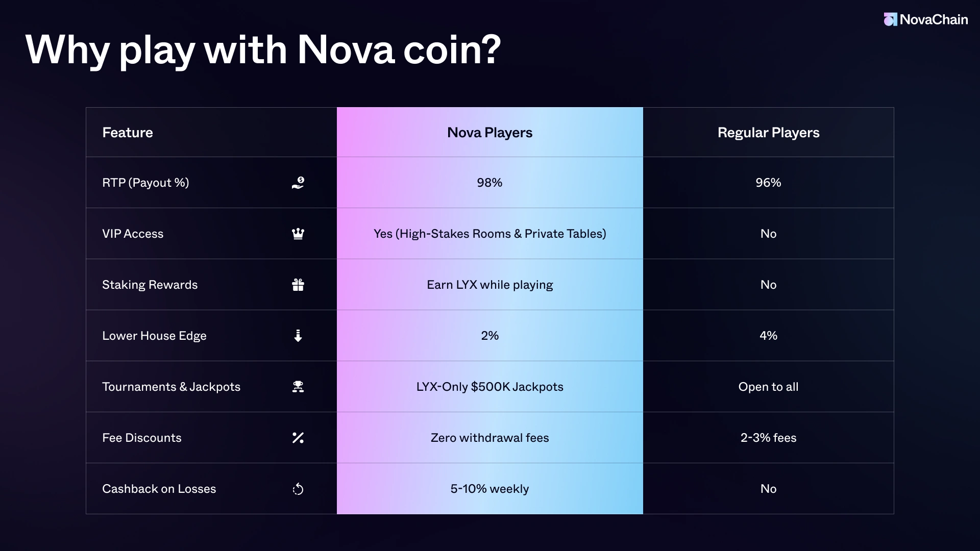Select the "Zero withdrawal fees" cell
Viewport: 980px width, 551px height.
click(489, 438)
